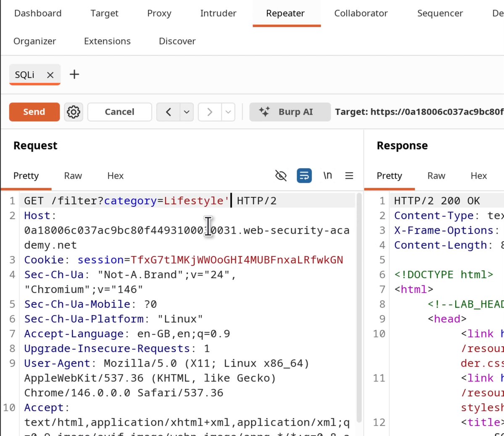Select Request Pretty view tab
This screenshot has height=436, width=504.
coord(26,176)
